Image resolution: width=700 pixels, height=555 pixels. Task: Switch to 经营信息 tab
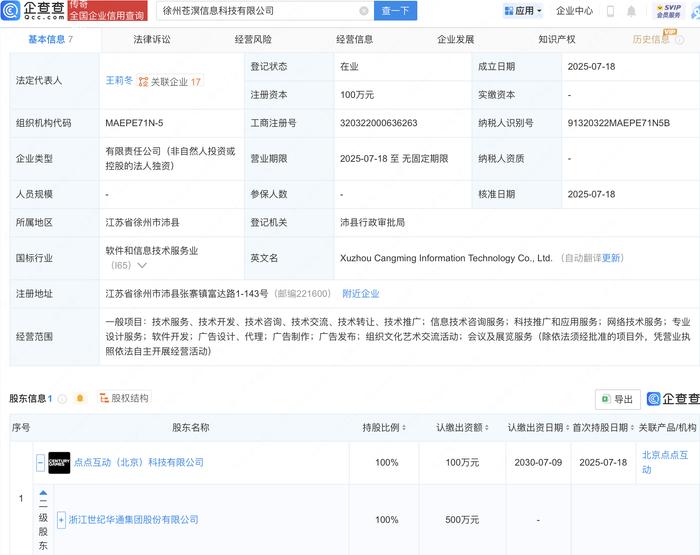coord(354,40)
